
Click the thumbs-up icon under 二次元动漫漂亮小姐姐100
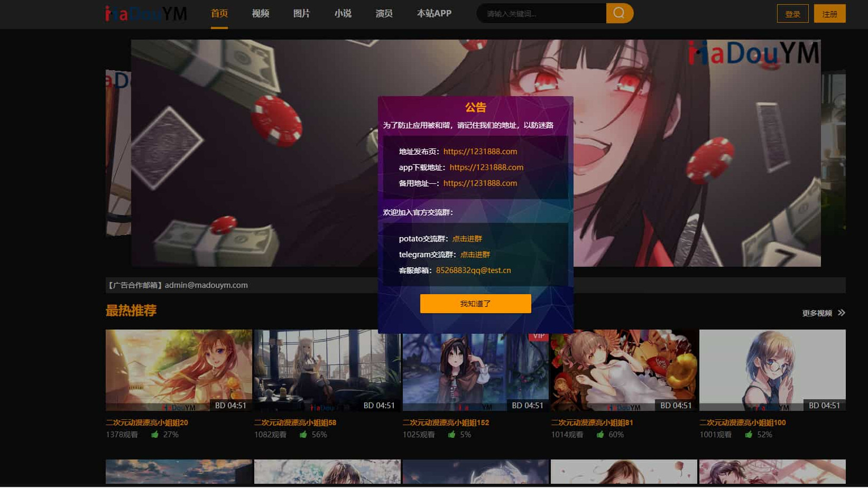pyautogui.click(x=749, y=434)
